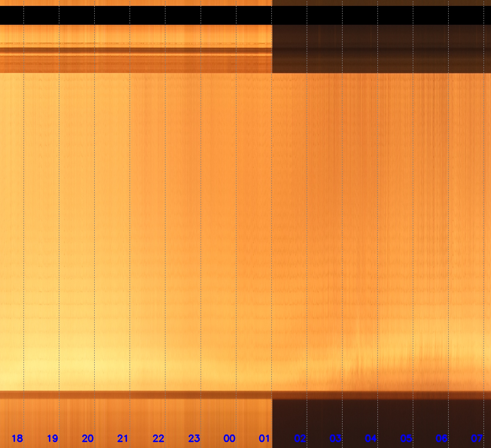Click the midnight 00 hour label

(229, 438)
